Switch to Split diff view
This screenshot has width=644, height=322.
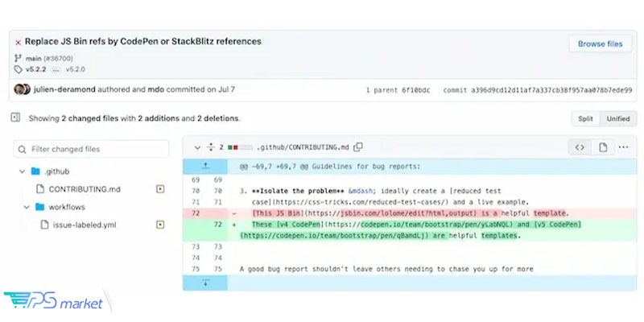point(585,118)
